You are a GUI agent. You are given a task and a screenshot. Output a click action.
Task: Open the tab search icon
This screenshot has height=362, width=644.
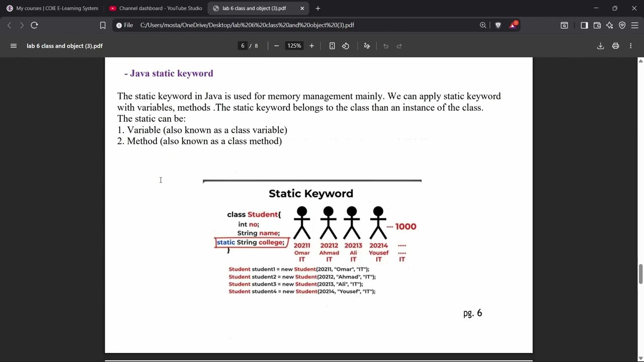(565, 25)
